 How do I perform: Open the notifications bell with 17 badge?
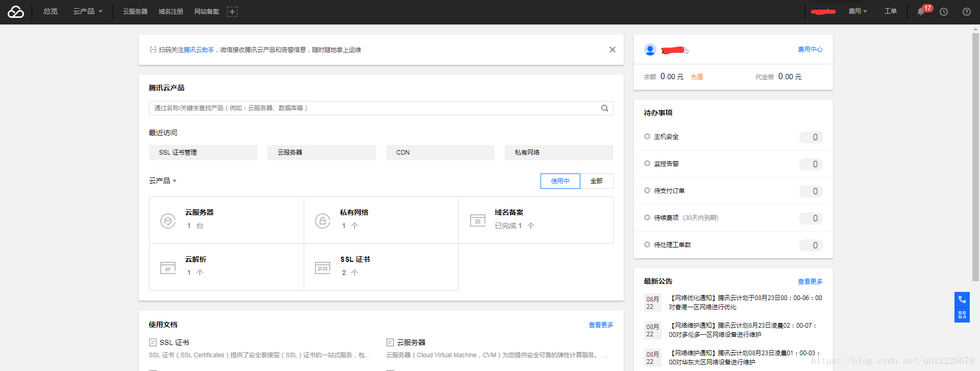pyautogui.click(x=921, y=11)
